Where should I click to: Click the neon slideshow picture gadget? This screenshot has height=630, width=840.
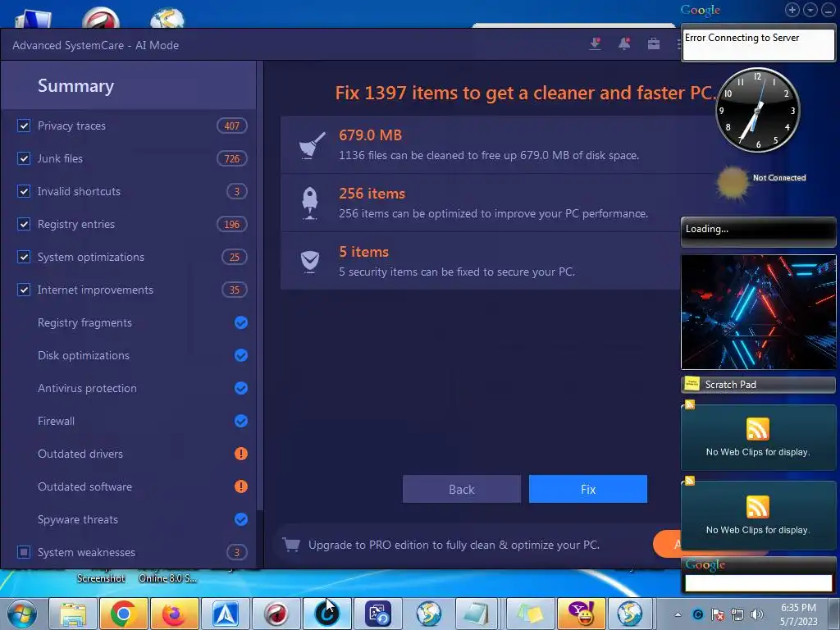click(x=759, y=312)
